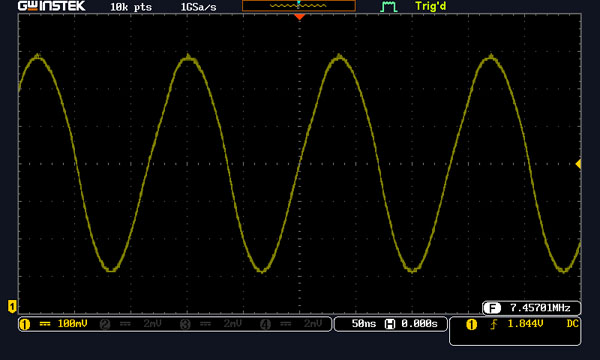This screenshot has height=360, width=600.
Task: Click the channel 2 number badge
Action: pyautogui.click(x=105, y=324)
